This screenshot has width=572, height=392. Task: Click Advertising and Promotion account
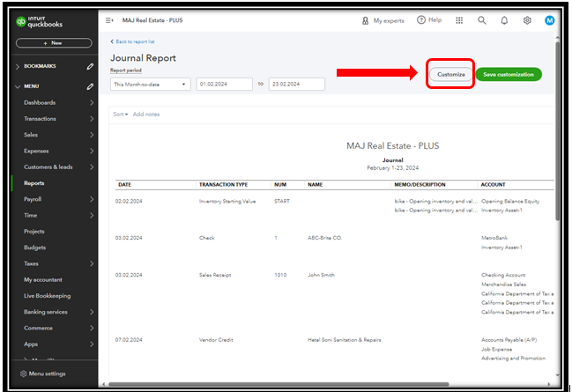[x=513, y=359]
